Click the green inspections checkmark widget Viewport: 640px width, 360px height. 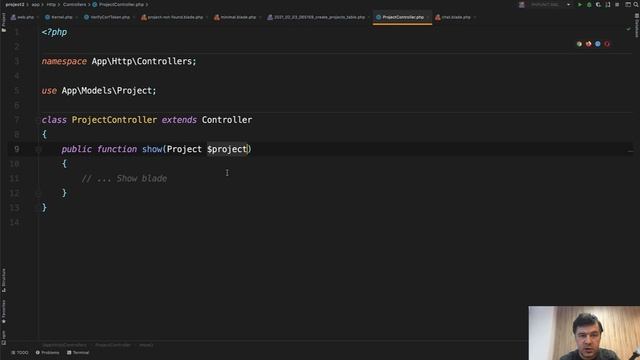[x=629, y=29]
